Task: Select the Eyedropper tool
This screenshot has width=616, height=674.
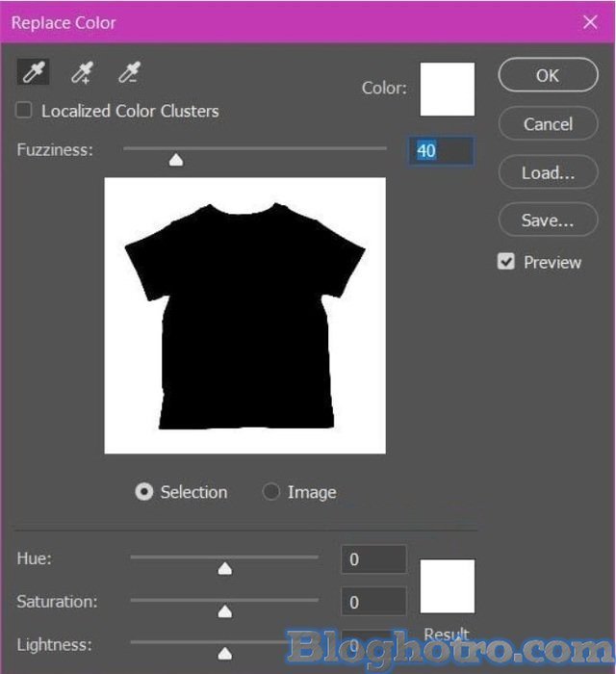Action: 33,72
